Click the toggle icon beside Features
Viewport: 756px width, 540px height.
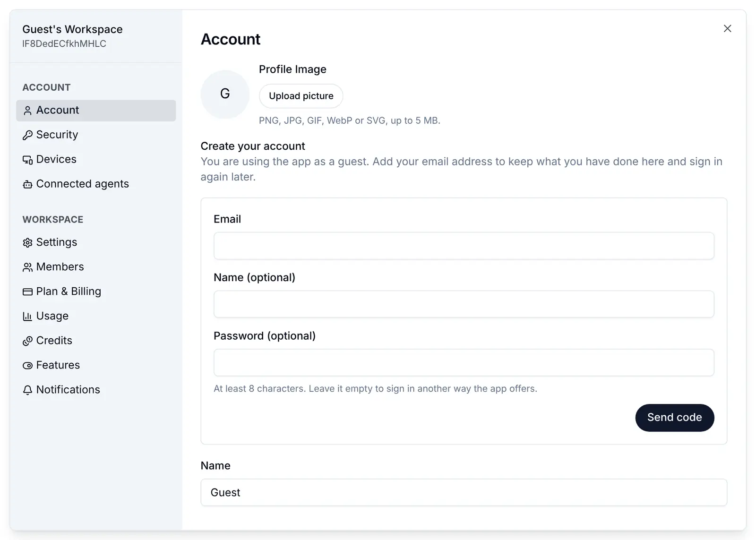[27, 365]
